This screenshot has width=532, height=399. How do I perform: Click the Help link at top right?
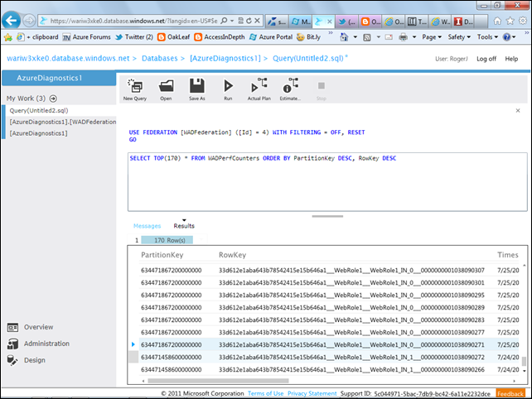coord(511,59)
